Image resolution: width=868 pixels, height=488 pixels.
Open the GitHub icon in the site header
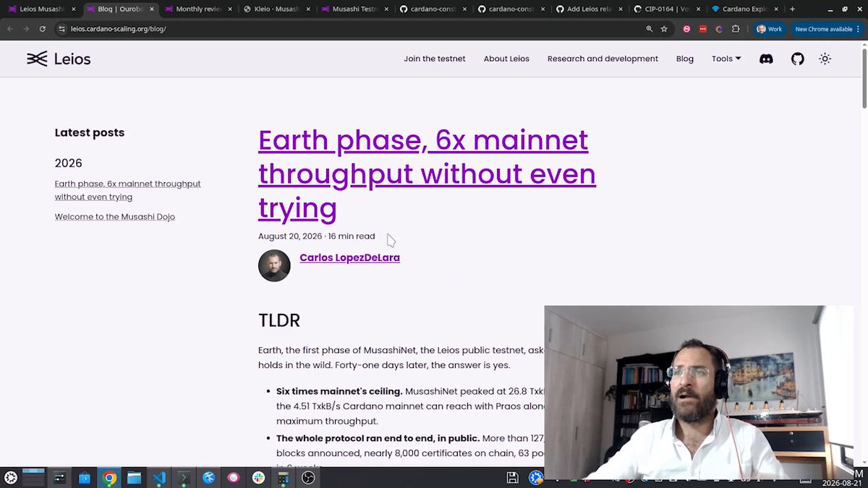797,59
